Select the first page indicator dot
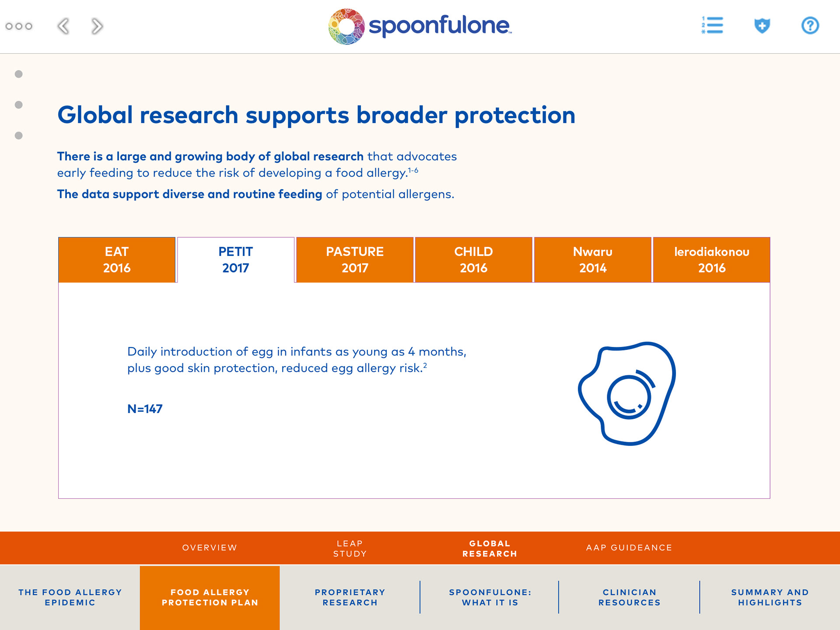This screenshot has height=630, width=840. [19, 74]
